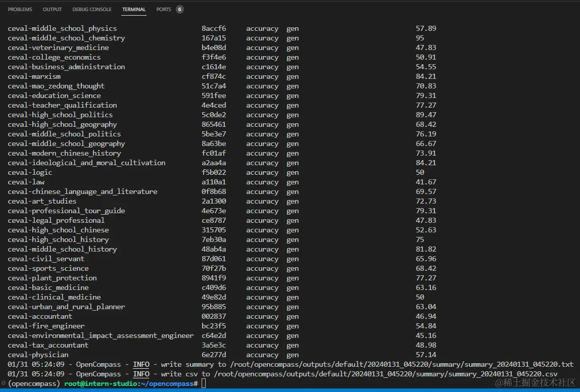This screenshot has height=392, width=580.
Task: Click ceval-ideological_and_moral_cultivation dataset name
Action: point(86,163)
